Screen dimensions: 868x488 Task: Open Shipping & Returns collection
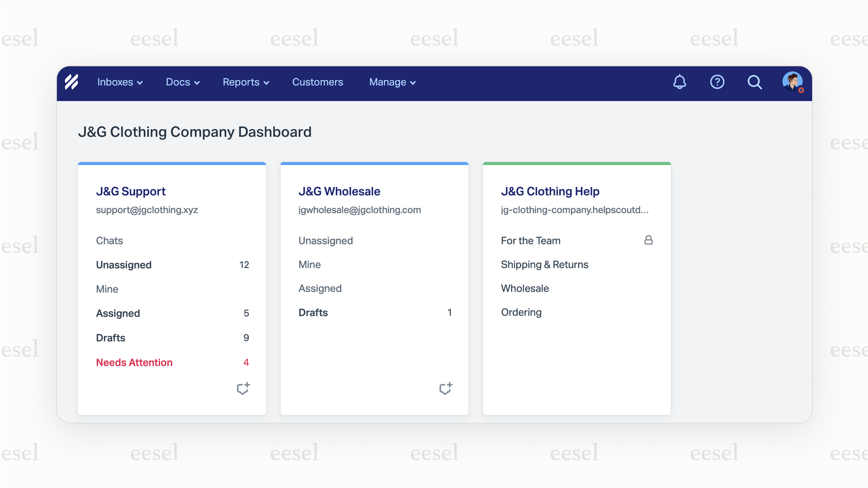click(545, 264)
